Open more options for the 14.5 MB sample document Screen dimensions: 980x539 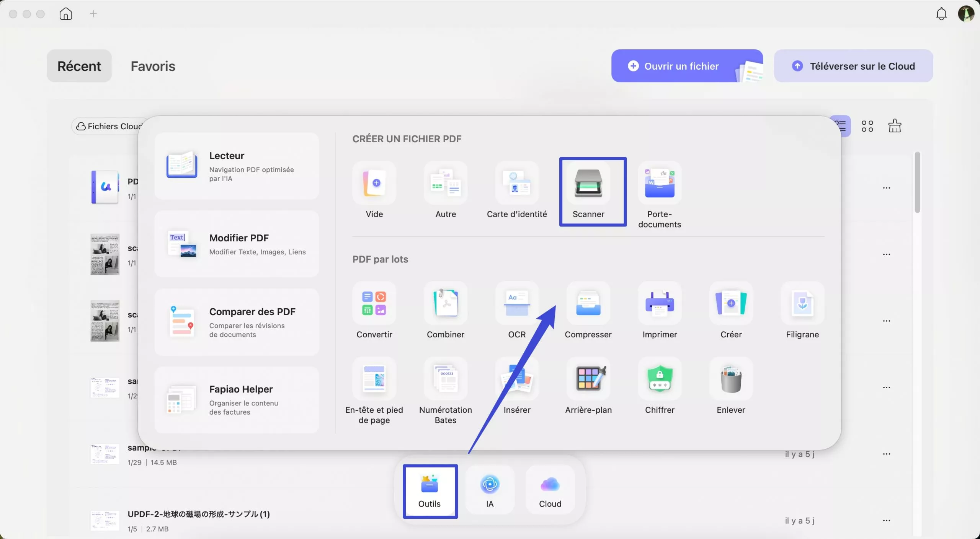(x=887, y=454)
